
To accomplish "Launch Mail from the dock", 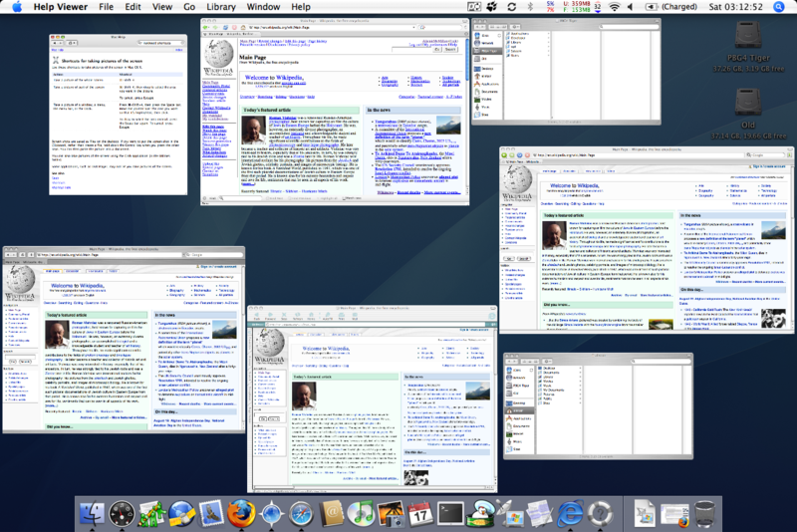I will 211,513.
